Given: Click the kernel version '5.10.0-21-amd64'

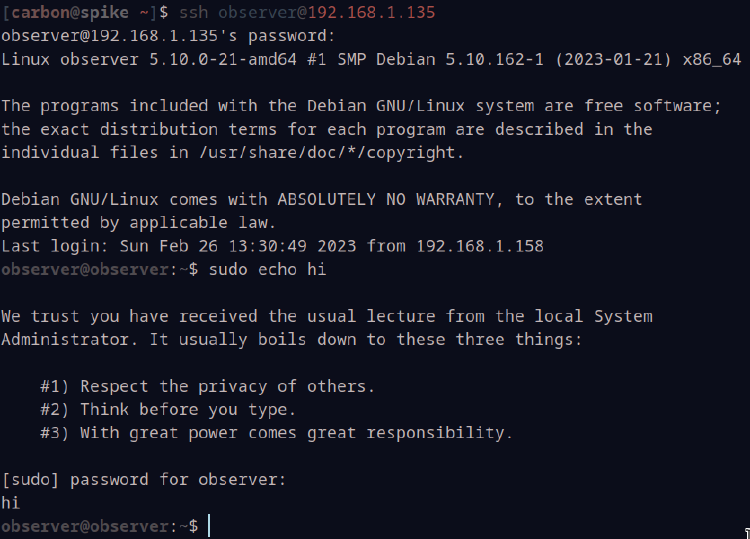Looking at the screenshot, I should 223,59.
